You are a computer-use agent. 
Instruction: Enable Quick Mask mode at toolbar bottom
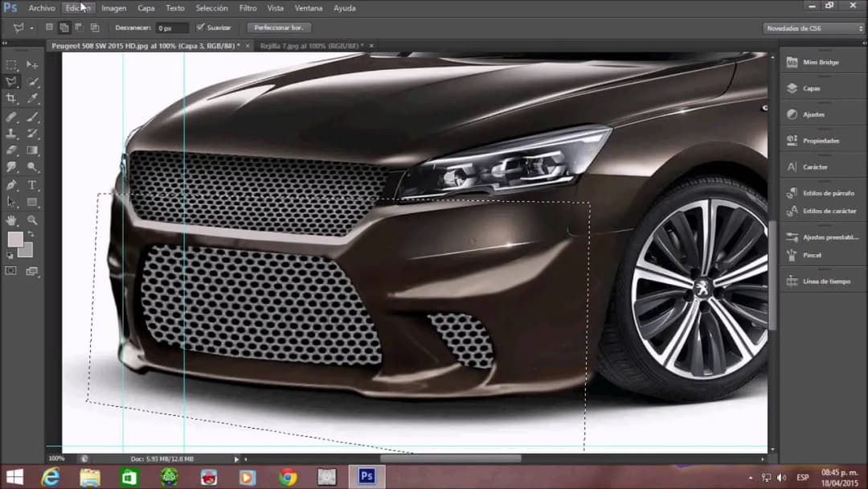[x=10, y=269]
